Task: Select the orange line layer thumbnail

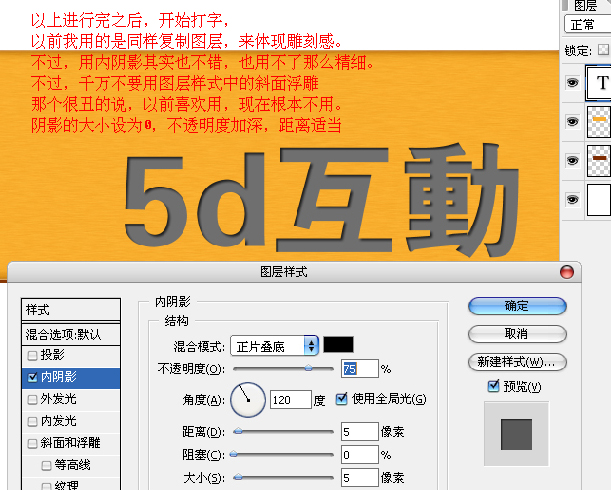Action: (599, 122)
